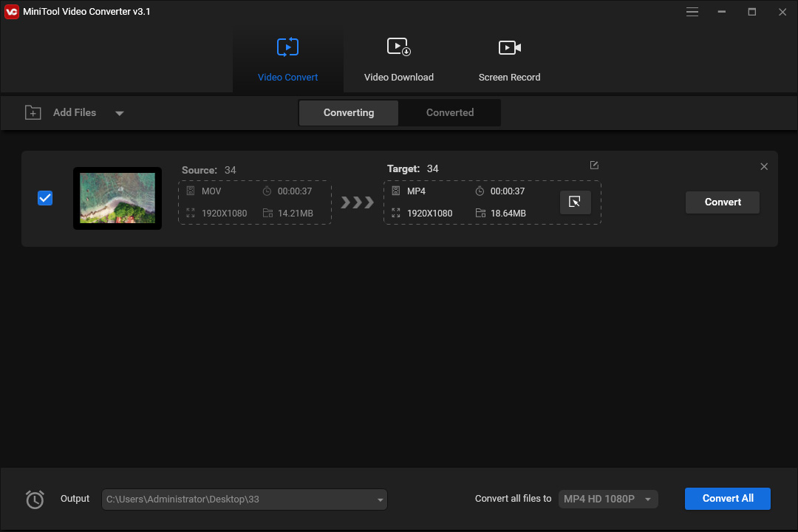Show the Converted list tab
Screen dimensions: 798x532
point(450,112)
